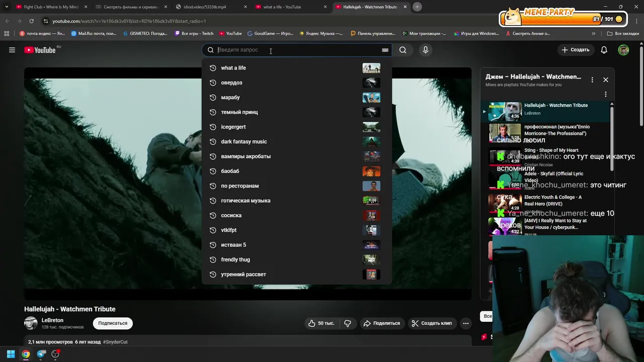Viewport: 644px width, 362px height.
Task: Open the on-screen keyboard icon in search box
Action: tap(385, 50)
